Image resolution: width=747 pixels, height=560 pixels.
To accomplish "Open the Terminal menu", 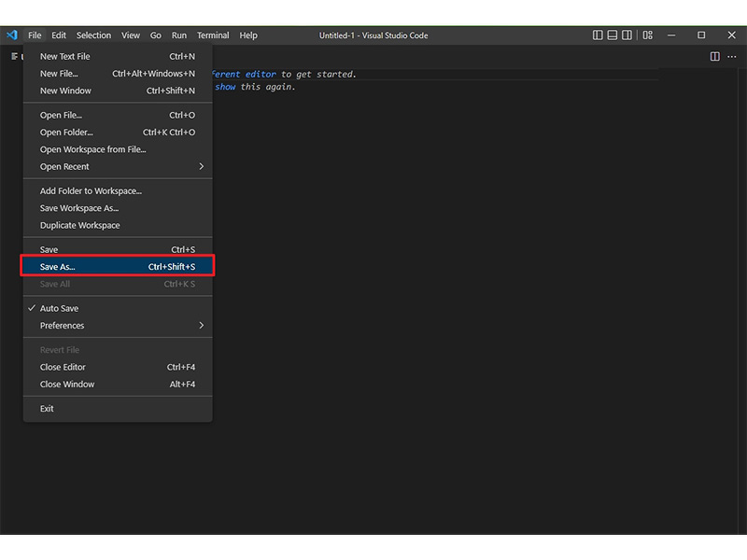I will click(213, 35).
